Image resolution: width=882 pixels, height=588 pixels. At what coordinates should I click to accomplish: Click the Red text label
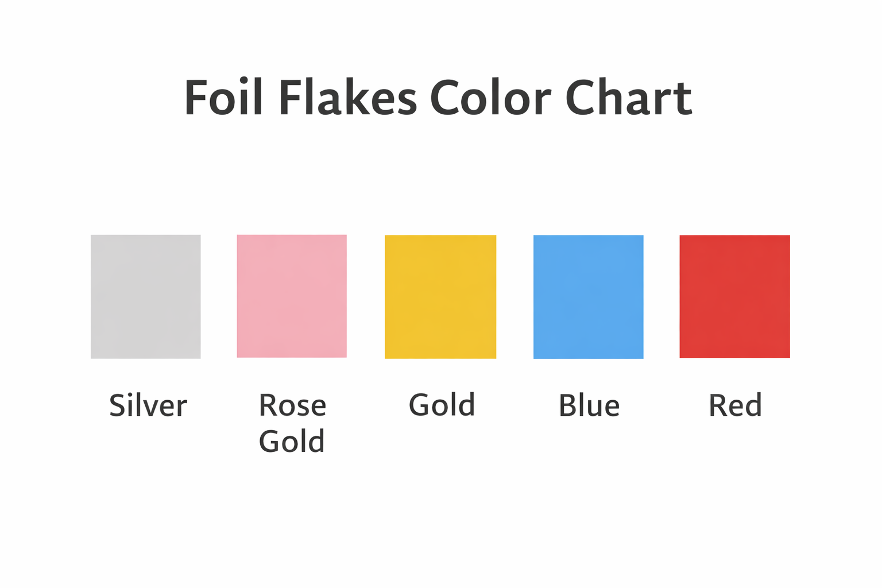736,405
